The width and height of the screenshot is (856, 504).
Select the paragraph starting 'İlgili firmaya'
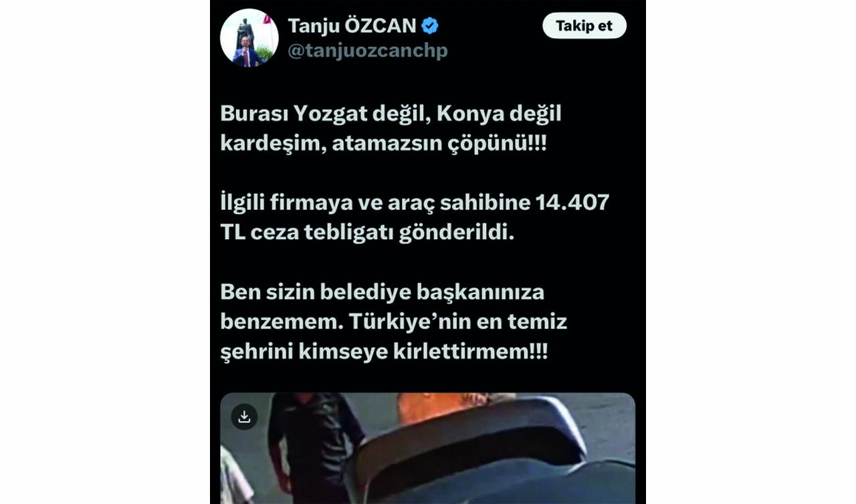[x=415, y=217]
